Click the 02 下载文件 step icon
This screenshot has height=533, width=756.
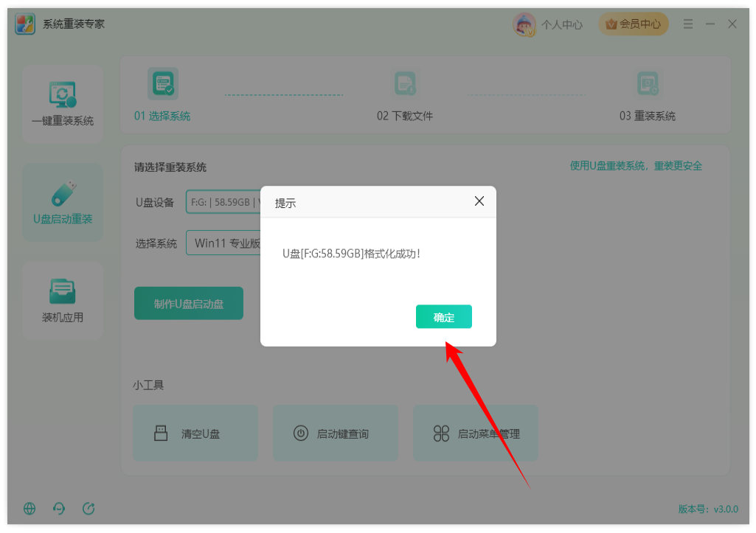point(405,84)
